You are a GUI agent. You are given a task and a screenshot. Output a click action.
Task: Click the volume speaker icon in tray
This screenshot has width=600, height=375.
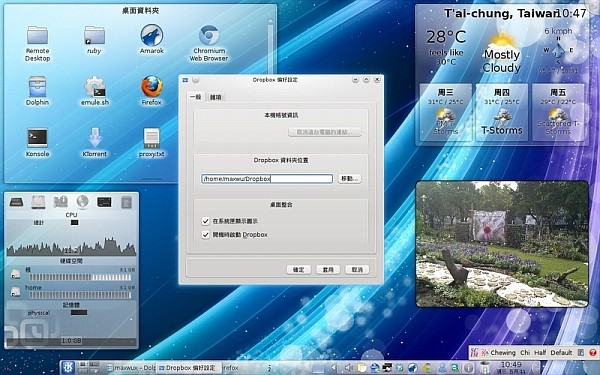(x=349, y=368)
